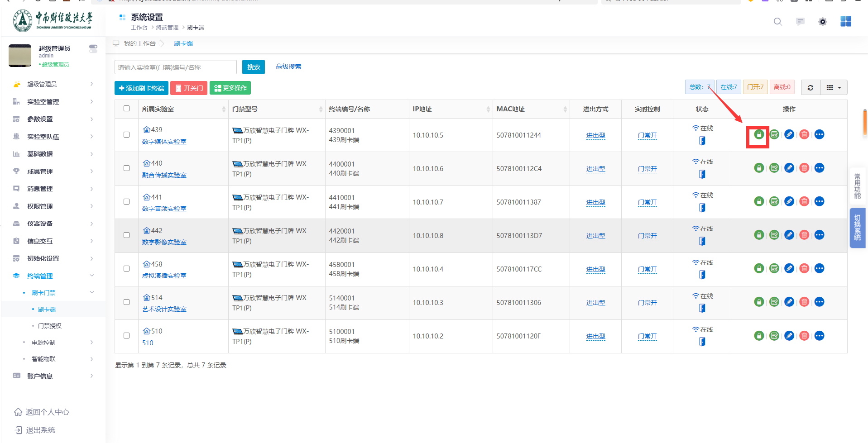The height and width of the screenshot is (443, 868).
Task: Open the messages chat bubble icon in header
Action: tap(800, 22)
